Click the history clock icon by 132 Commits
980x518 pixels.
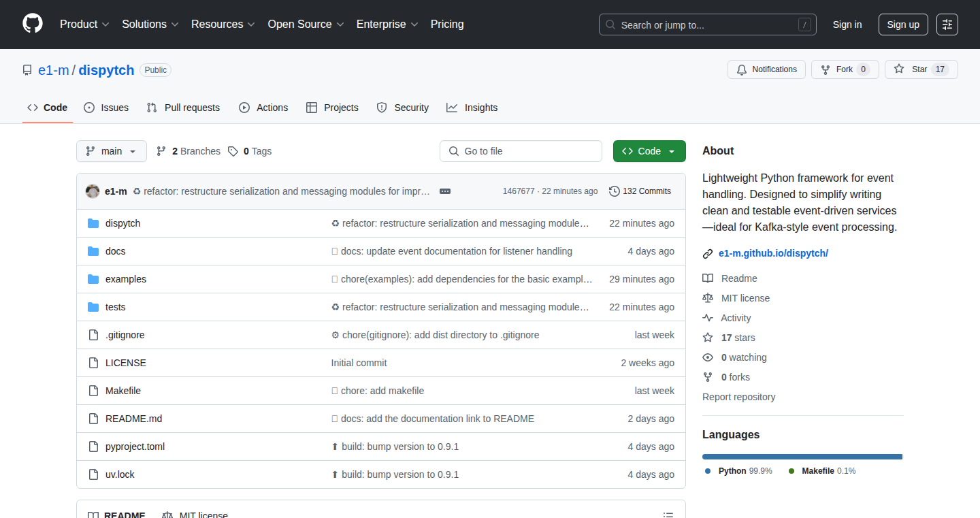point(615,191)
